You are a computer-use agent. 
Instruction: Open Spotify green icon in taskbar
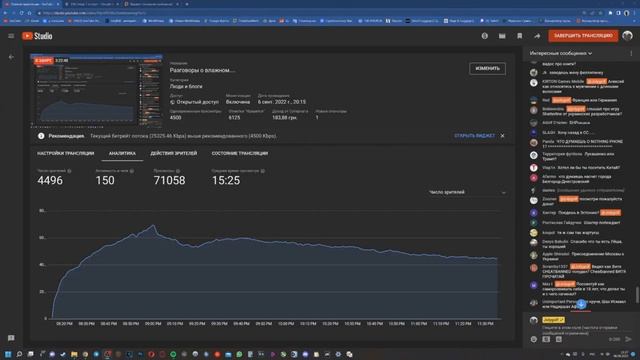coord(173,354)
